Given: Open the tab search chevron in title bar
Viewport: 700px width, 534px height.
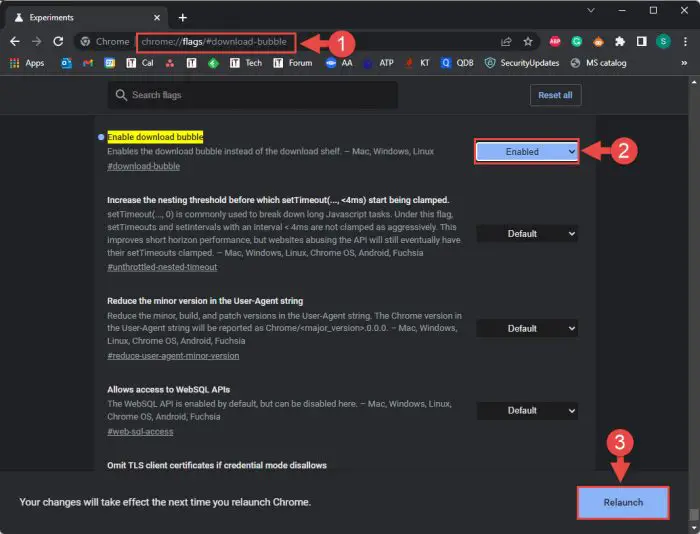Looking at the screenshot, I should 591,10.
